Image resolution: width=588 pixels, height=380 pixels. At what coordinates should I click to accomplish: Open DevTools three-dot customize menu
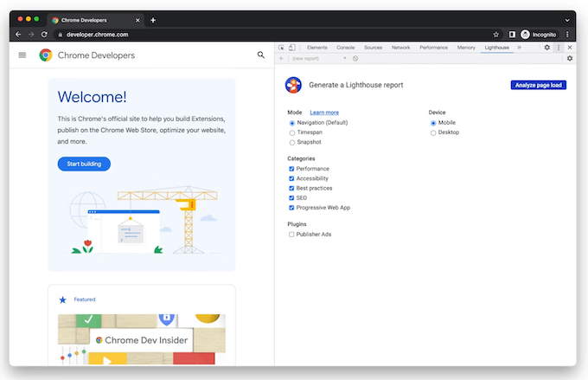[559, 48]
